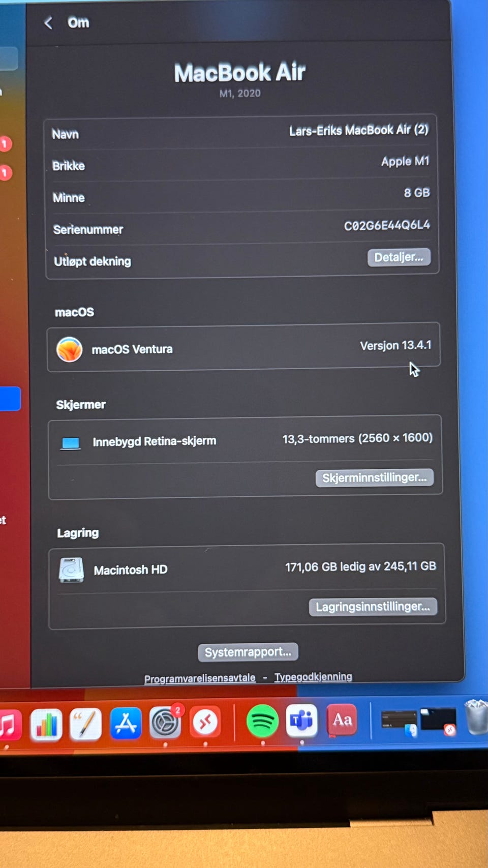Open Microsoft Teams in the Dock
This screenshot has height=868, width=488.
pyautogui.click(x=302, y=721)
